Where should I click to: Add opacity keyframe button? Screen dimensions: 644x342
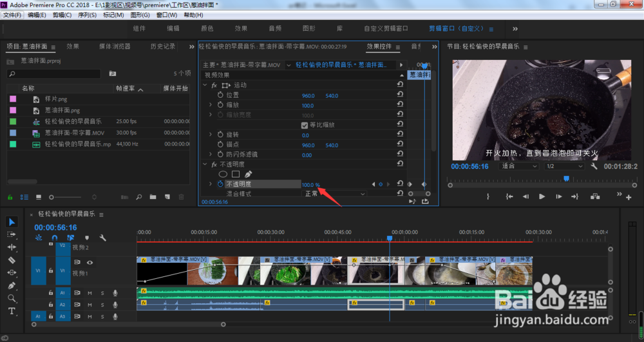(x=381, y=184)
